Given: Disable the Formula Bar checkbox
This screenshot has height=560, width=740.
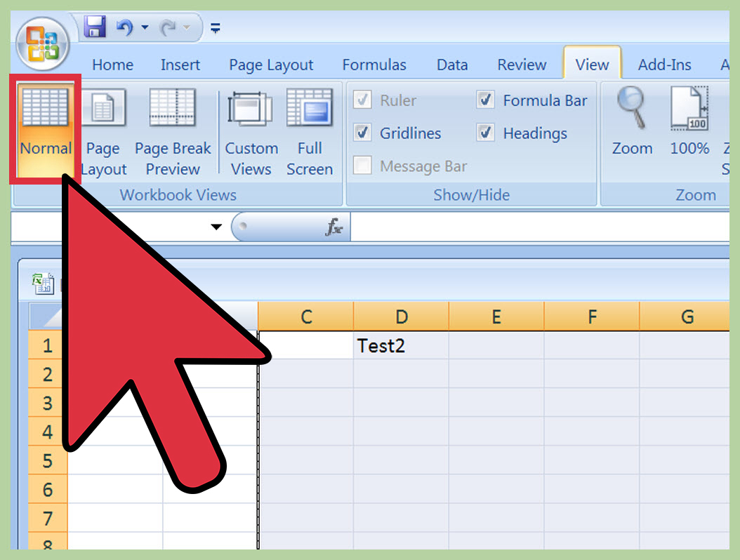Looking at the screenshot, I should point(485,100).
